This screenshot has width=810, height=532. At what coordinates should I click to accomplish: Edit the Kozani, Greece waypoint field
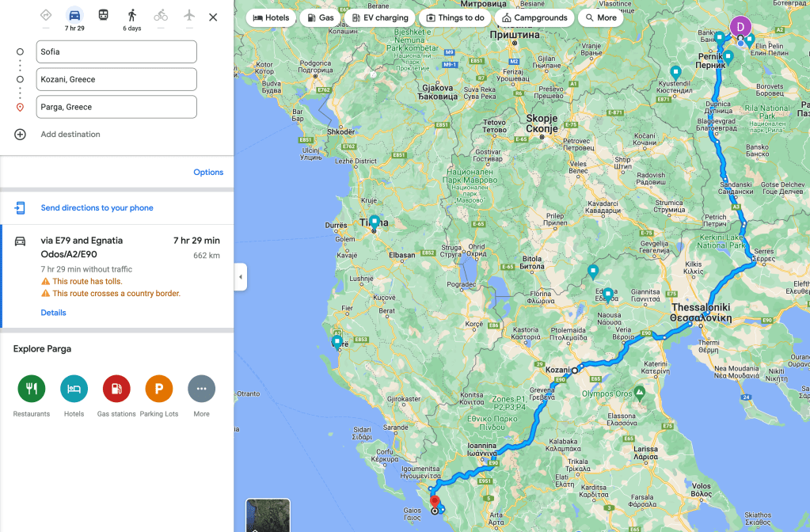click(x=116, y=79)
